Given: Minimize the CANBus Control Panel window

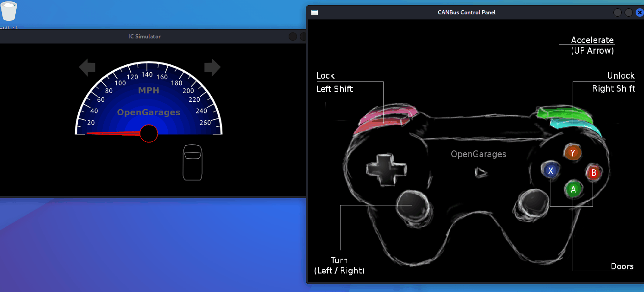Looking at the screenshot, I should [x=618, y=12].
